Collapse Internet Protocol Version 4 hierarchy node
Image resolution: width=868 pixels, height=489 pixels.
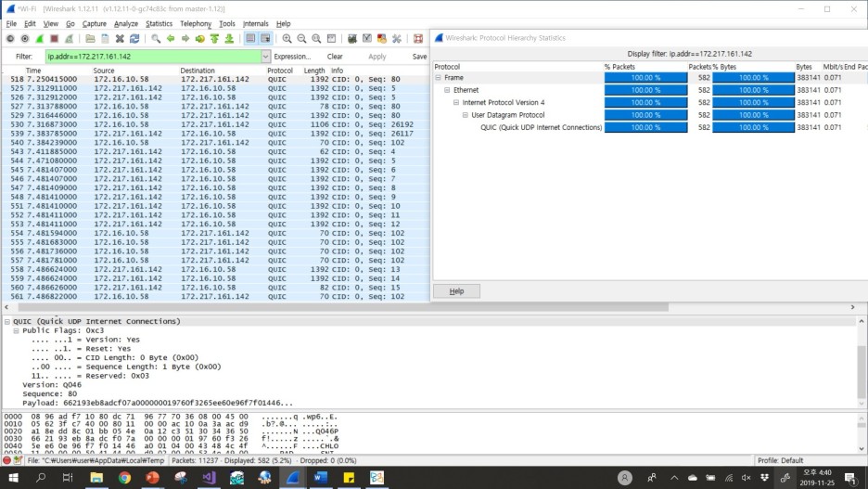456,102
